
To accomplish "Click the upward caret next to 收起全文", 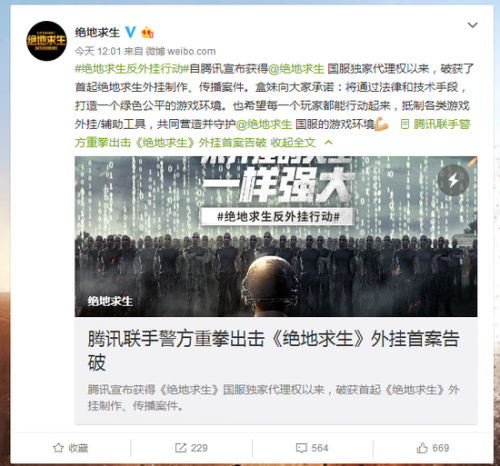I will pos(328,143).
